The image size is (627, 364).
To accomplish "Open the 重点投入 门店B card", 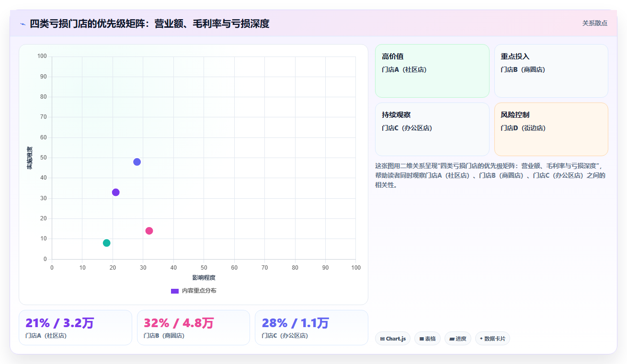I will pos(551,71).
